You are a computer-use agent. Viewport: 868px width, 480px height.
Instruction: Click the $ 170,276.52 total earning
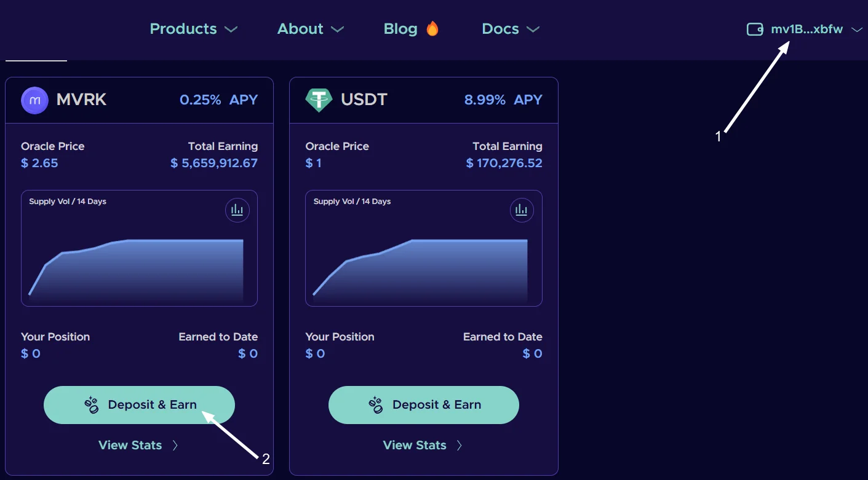(504, 163)
